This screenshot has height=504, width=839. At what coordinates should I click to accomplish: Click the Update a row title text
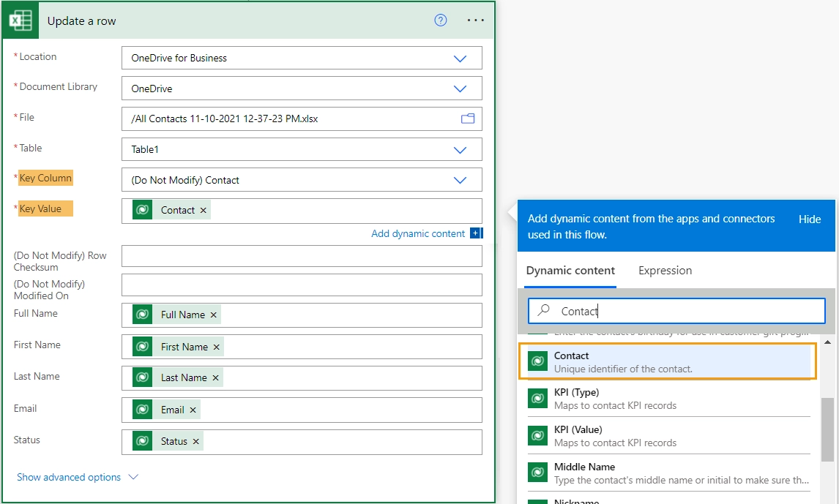tap(81, 20)
